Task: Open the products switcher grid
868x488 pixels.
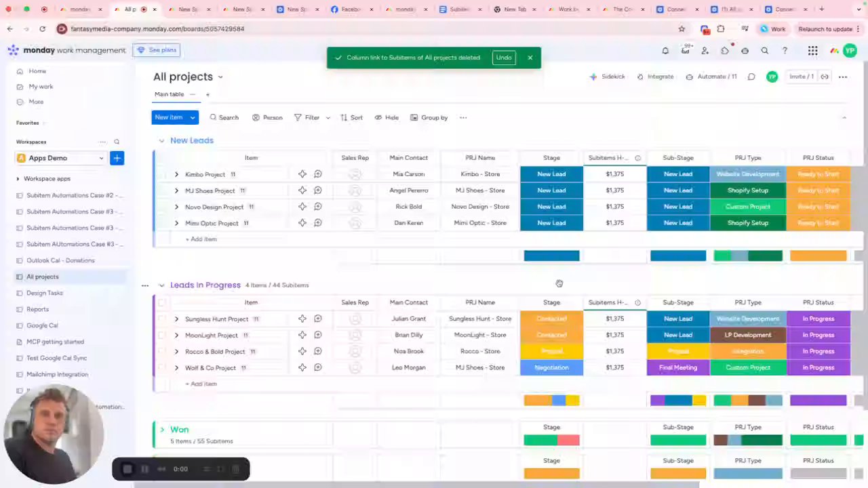Action: tap(812, 51)
